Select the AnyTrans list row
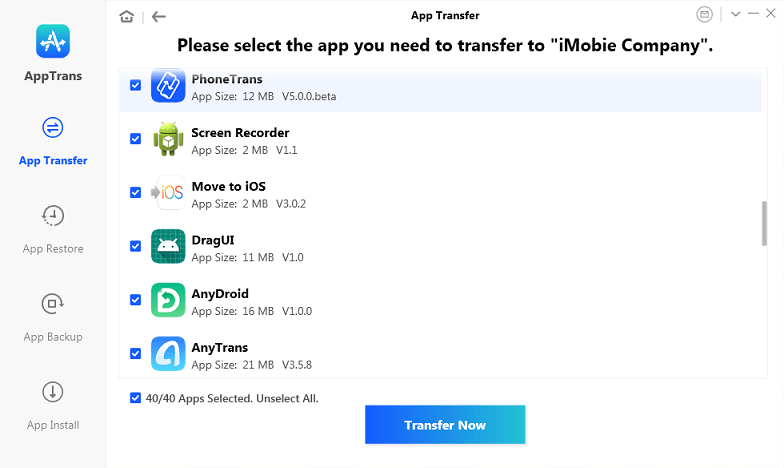The image size is (784, 468). pyautogui.click(x=440, y=354)
